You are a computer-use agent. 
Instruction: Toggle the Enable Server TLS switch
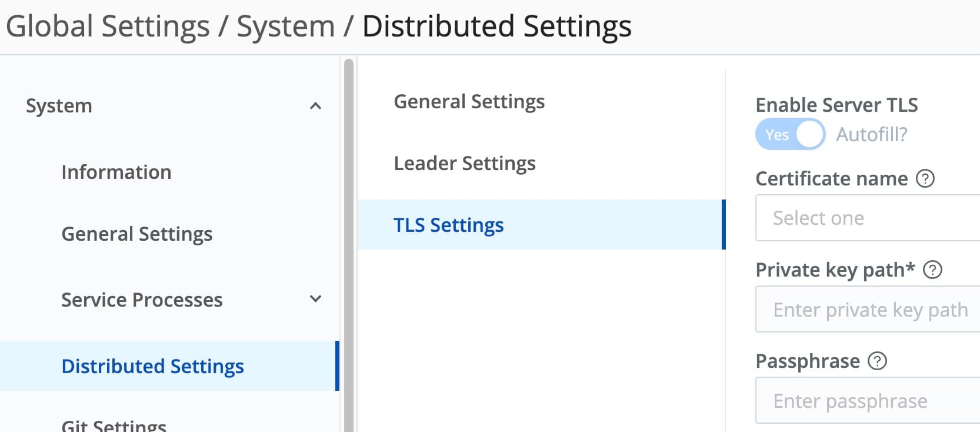pos(790,135)
